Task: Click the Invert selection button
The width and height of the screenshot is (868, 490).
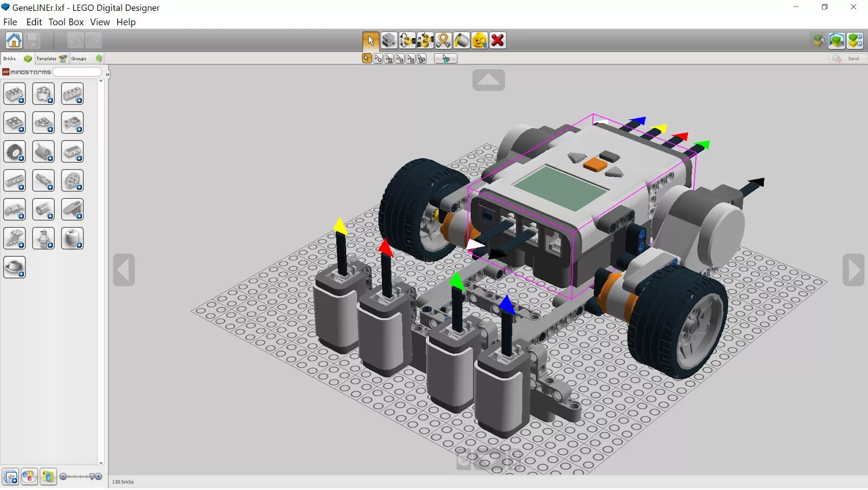Action: click(446, 59)
